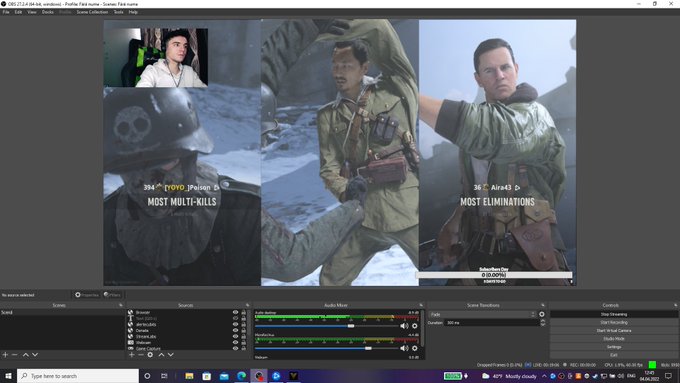
Task: Click the Duration 300 ms field
Action: coord(491,323)
